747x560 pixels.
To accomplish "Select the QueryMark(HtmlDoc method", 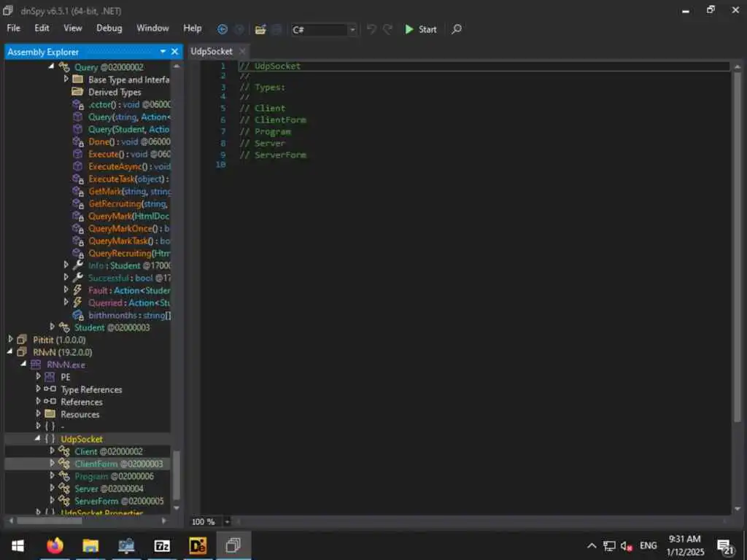I will click(x=128, y=216).
